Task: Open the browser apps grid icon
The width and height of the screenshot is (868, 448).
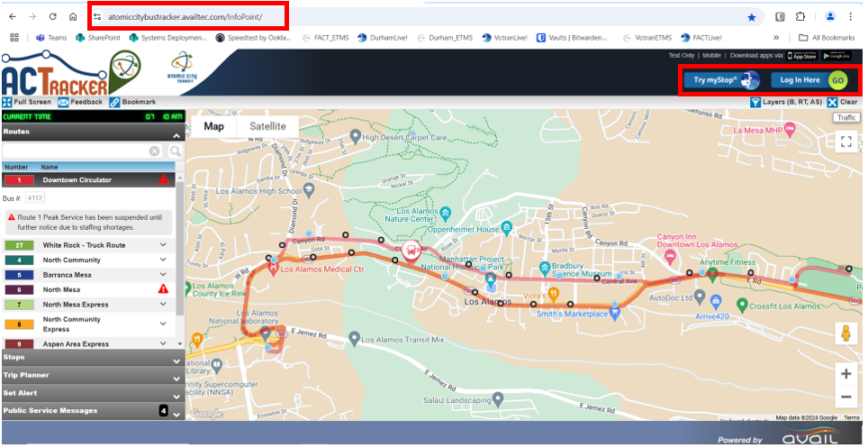Action: coord(14,38)
